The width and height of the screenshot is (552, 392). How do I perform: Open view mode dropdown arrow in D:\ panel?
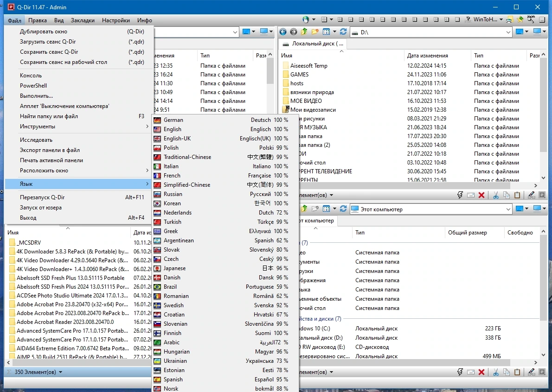(x=334, y=32)
